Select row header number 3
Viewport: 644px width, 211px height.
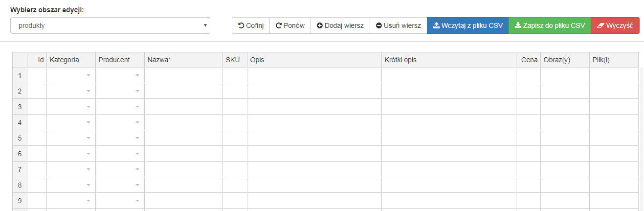coord(20,107)
